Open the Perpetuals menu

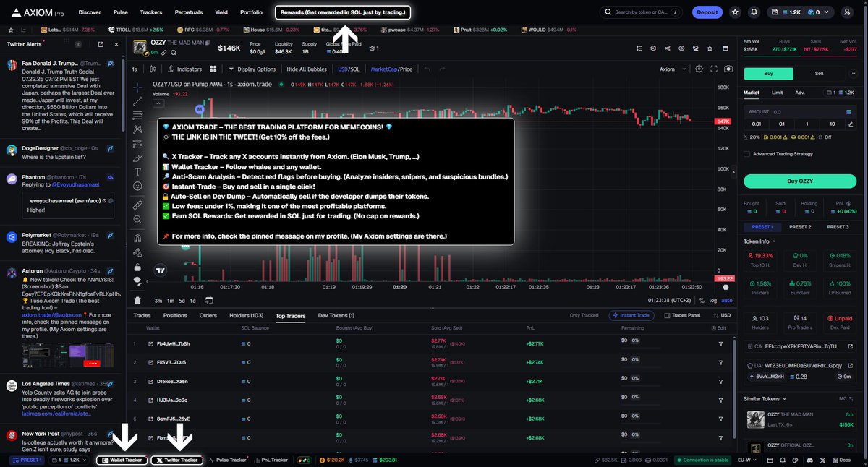[188, 12]
